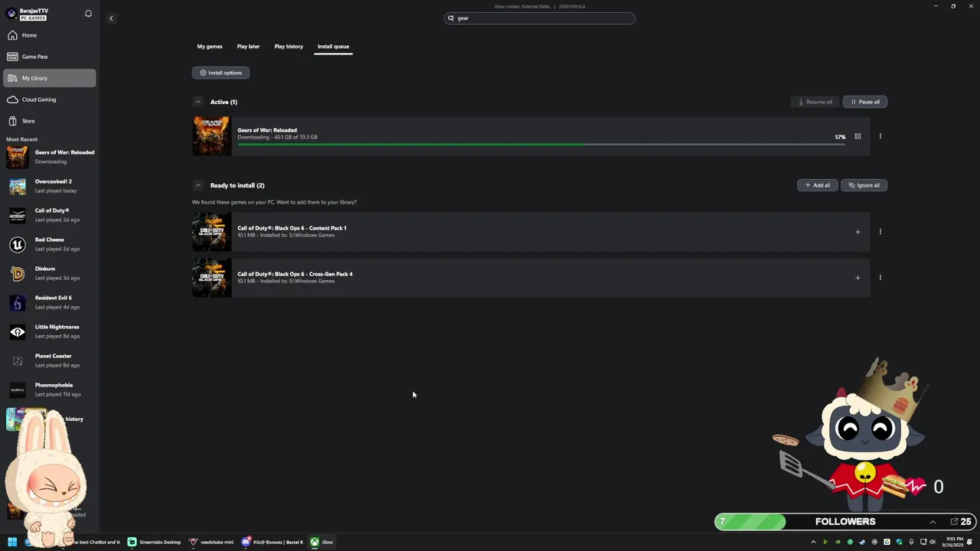Open Phasmophobia from Most Recent

pyautogui.click(x=51, y=390)
